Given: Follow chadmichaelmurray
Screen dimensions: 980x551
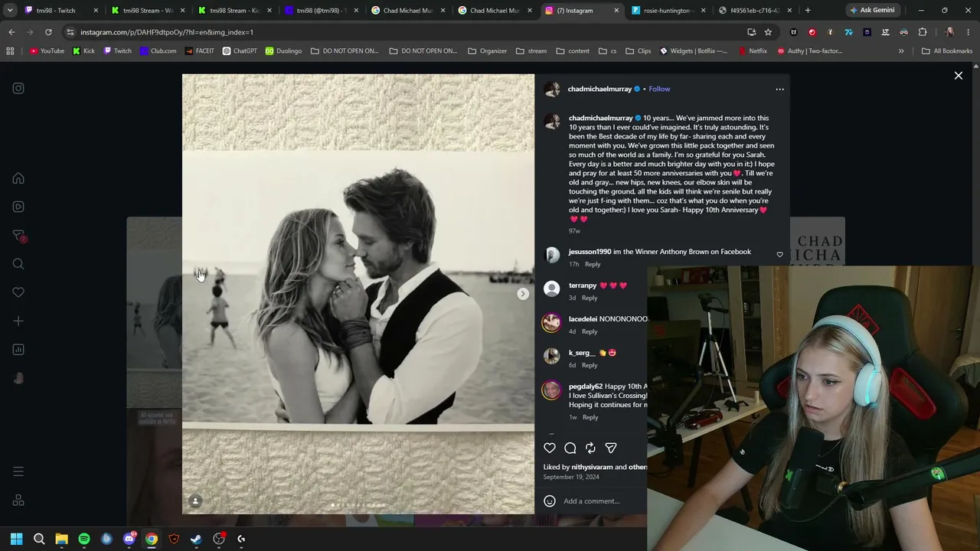Looking at the screenshot, I should [x=659, y=89].
